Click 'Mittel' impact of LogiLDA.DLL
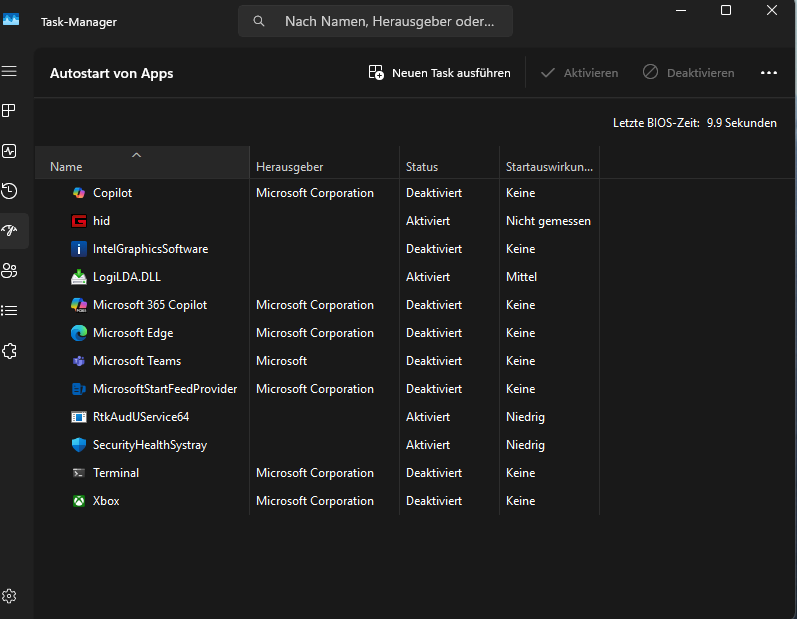Image resolution: width=797 pixels, height=619 pixels. [522, 277]
